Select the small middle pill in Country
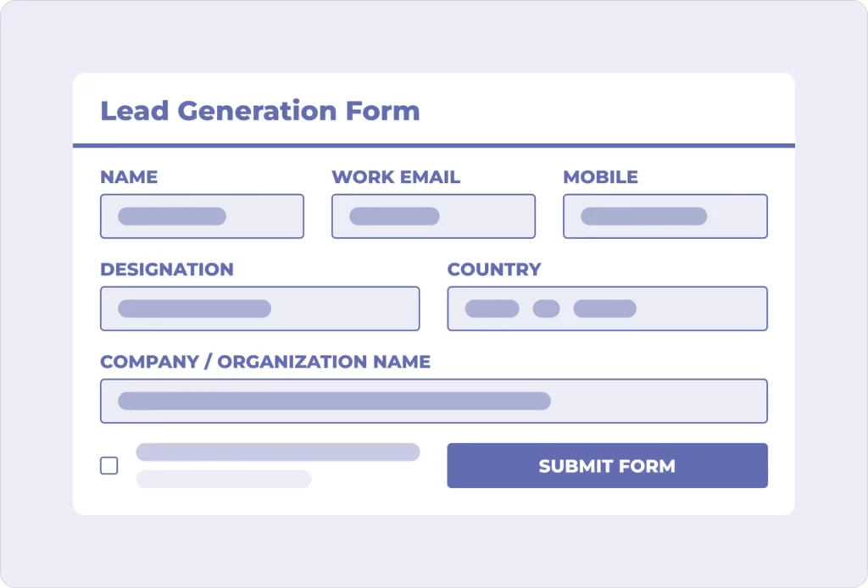 (546, 308)
